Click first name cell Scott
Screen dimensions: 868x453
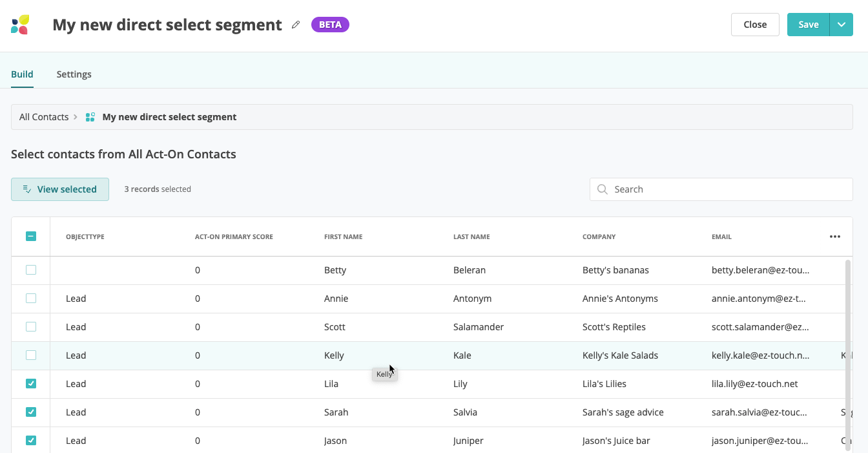click(x=335, y=327)
